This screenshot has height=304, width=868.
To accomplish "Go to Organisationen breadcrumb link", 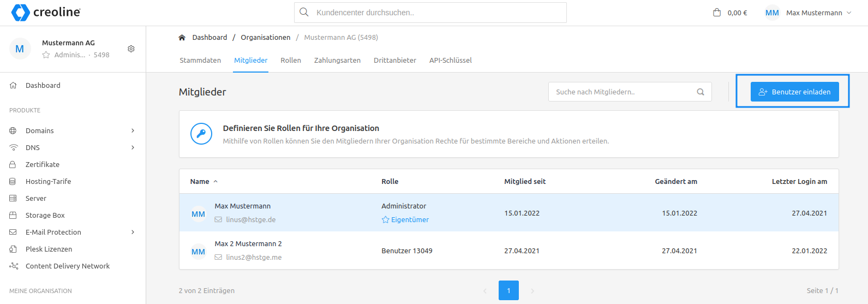I will (x=266, y=38).
